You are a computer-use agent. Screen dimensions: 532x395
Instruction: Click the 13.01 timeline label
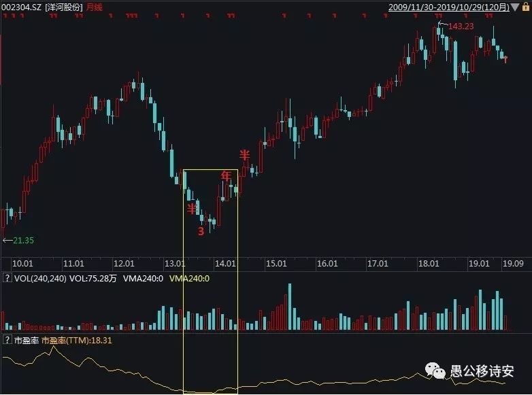tap(176, 263)
